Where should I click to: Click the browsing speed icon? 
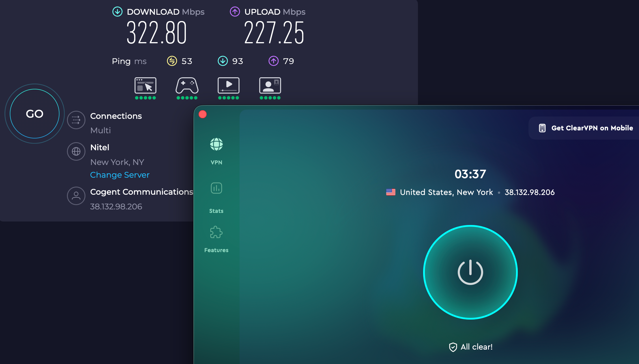(x=145, y=86)
